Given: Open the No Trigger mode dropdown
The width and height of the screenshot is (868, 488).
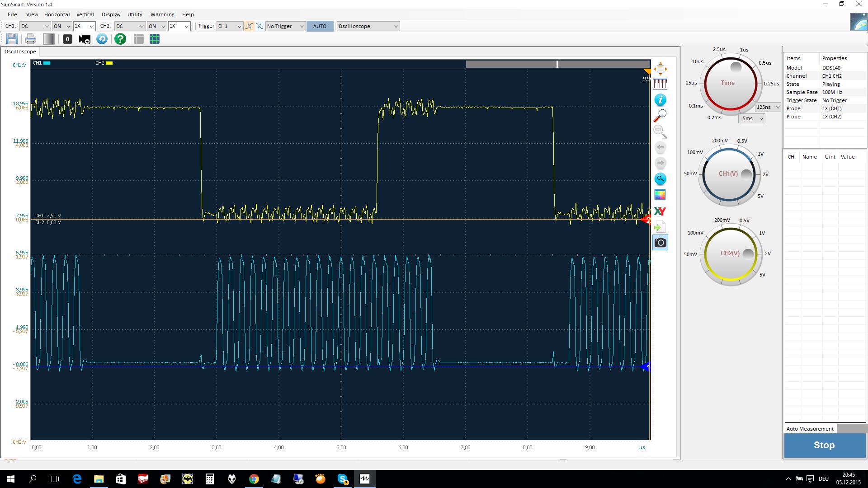Looking at the screenshot, I should click(285, 26).
